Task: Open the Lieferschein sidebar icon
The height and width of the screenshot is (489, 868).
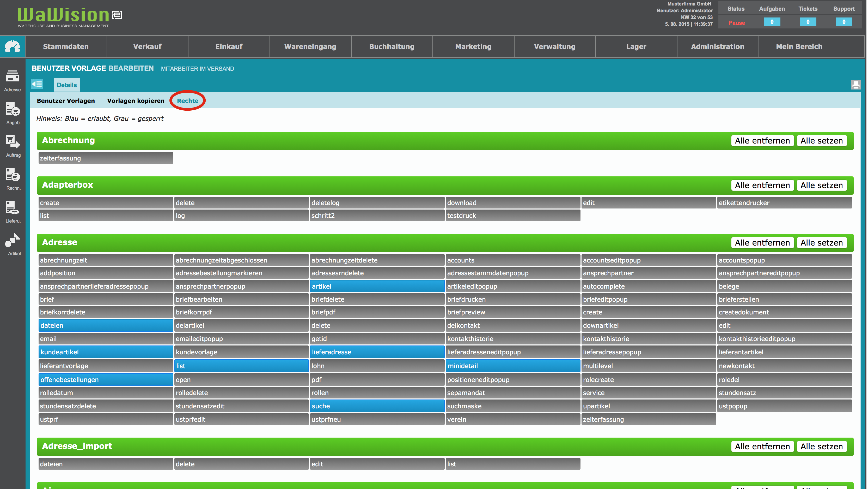Action: pos(13,208)
